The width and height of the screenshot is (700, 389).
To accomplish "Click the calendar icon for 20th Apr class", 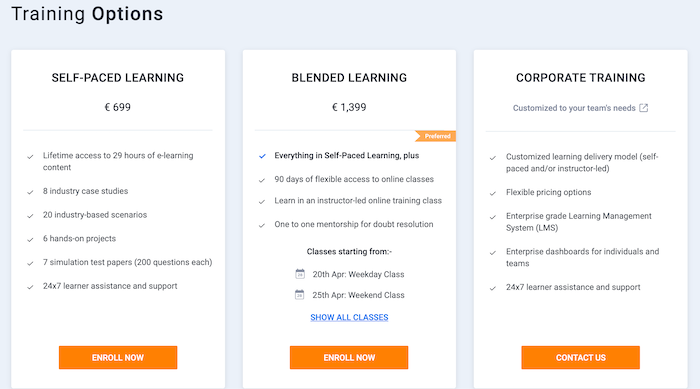I will coord(300,274).
